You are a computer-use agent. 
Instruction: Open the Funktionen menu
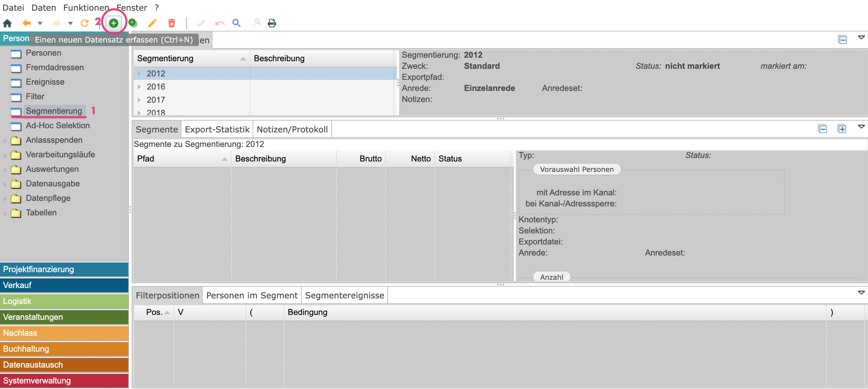coord(86,8)
